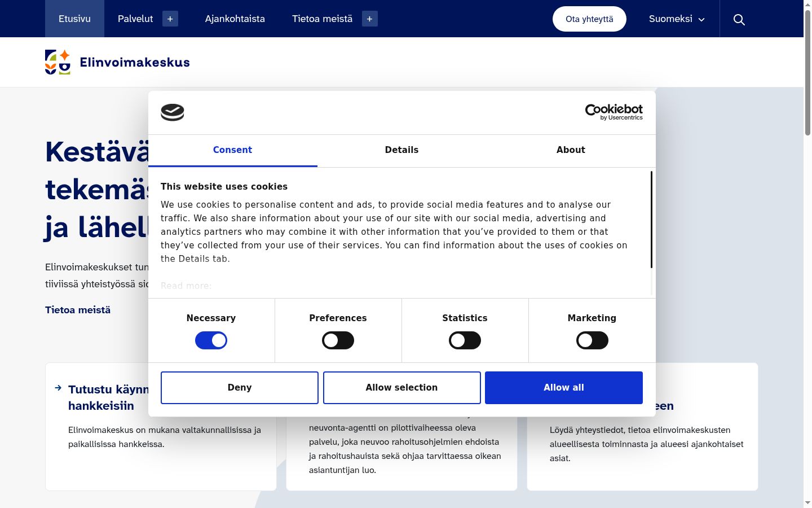
Task: Follow the Tietoa meistä link under hero text
Action: (78, 310)
